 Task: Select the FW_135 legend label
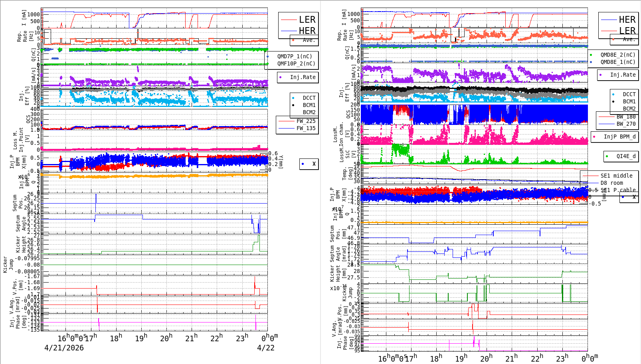point(306,128)
